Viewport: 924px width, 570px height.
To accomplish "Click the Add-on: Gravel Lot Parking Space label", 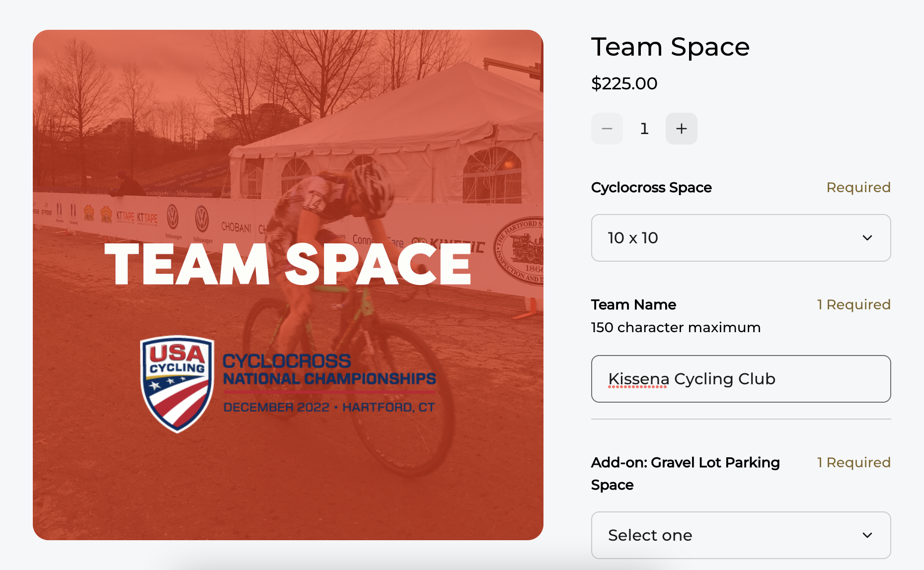I will (686, 474).
